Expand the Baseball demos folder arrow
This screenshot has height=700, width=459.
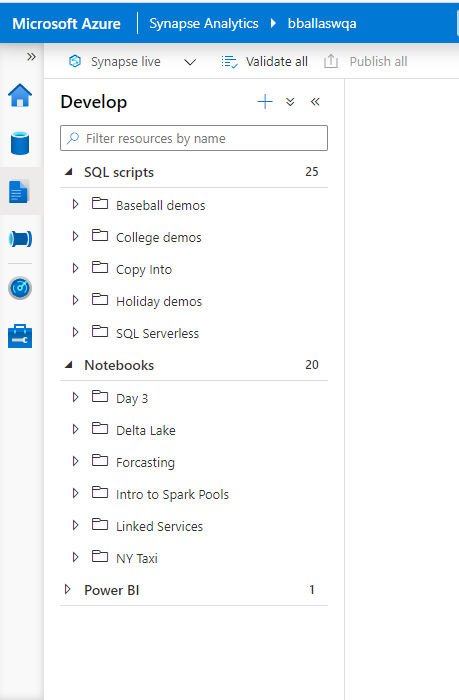click(75, 204)
